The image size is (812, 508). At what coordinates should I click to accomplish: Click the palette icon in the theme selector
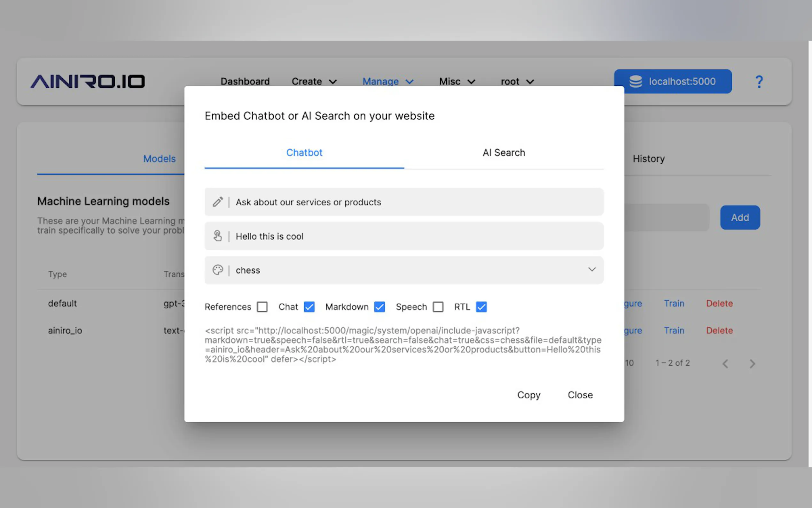(x=217, y=270)
